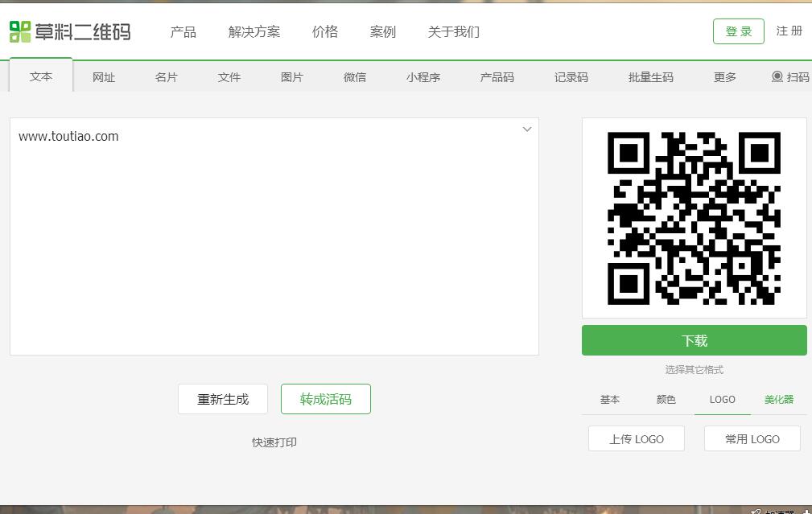The image size is (812, 514).
Task: Click the green 下载 download button
Action: point(694,340)
